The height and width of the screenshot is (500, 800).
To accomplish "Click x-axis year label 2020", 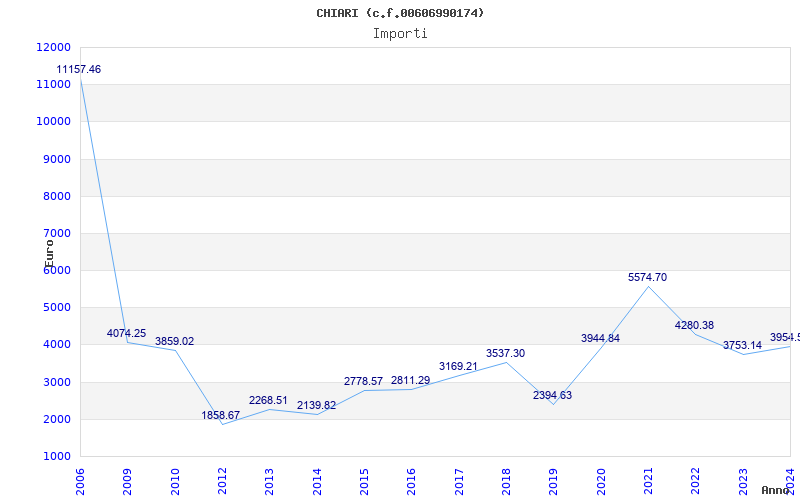I will [x=601, y=482].
